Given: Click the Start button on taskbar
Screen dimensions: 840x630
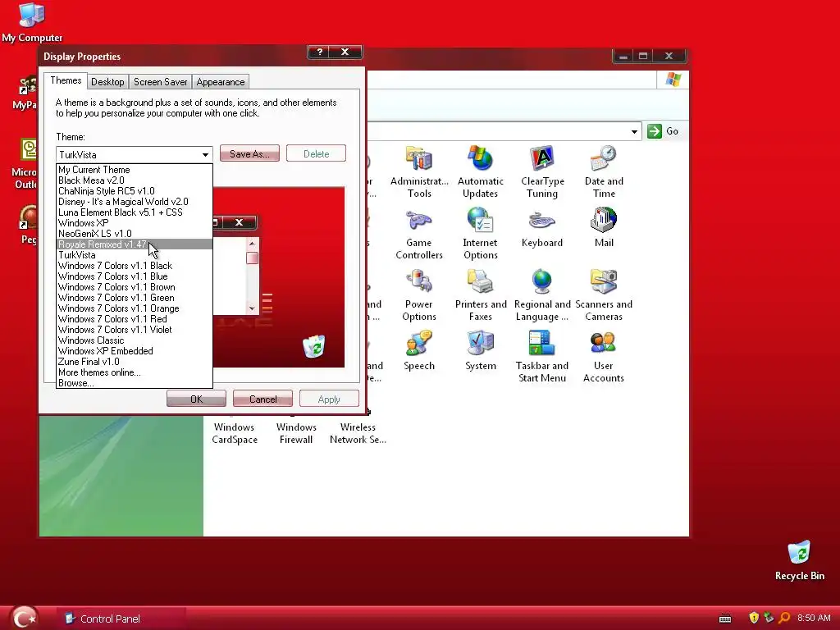Looking at the screenshot, I should pyautogui.click(x=24, y=617).
